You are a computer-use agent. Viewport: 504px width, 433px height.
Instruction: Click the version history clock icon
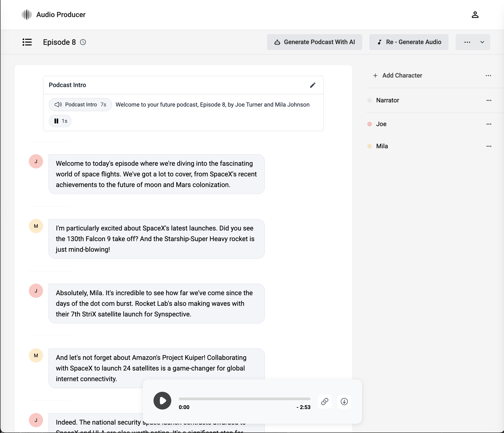83,42
